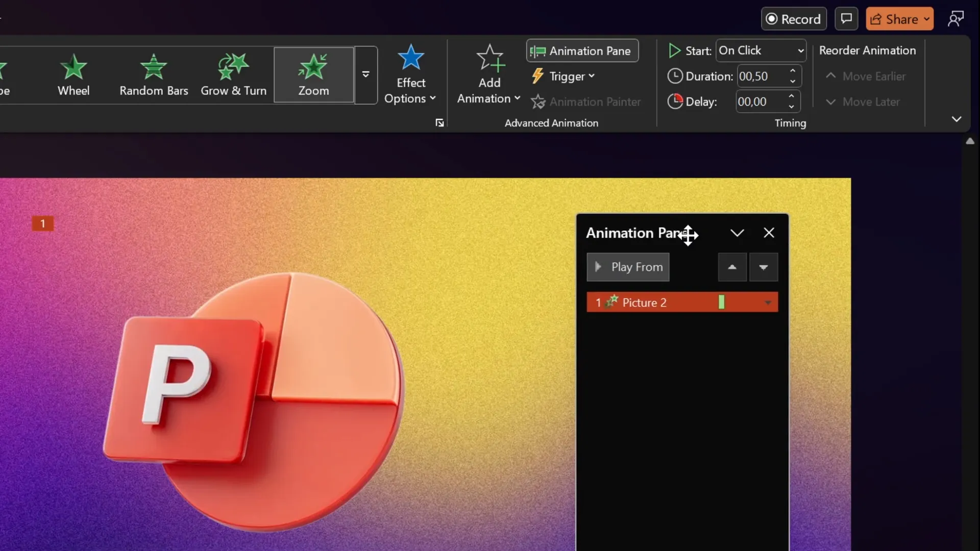Apply the Random Bars animation
The image size is (980, 551).
tap(154, 75)
